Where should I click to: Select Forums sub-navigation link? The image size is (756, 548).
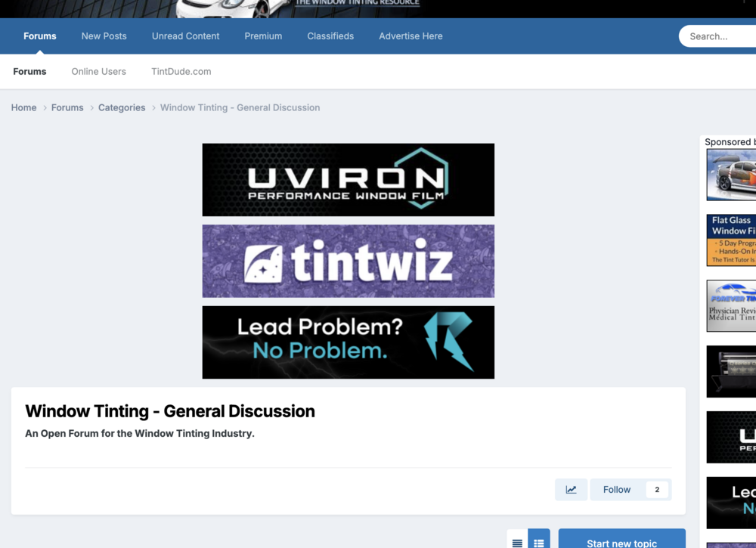pos(30,71)
